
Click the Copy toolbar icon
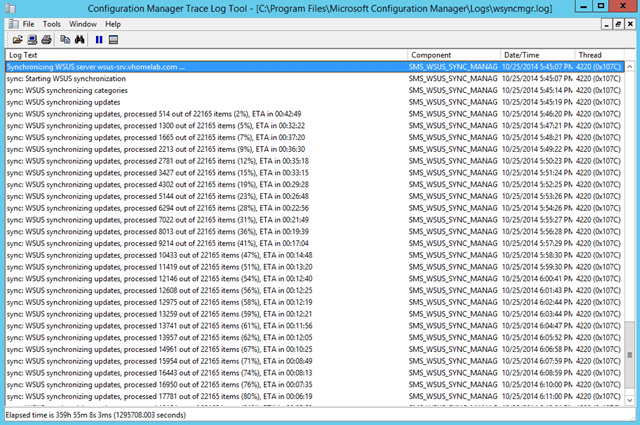point(64,39)
